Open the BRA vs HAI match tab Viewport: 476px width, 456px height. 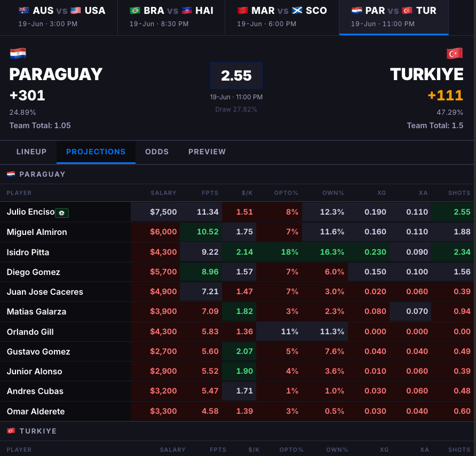click(171, 17)
